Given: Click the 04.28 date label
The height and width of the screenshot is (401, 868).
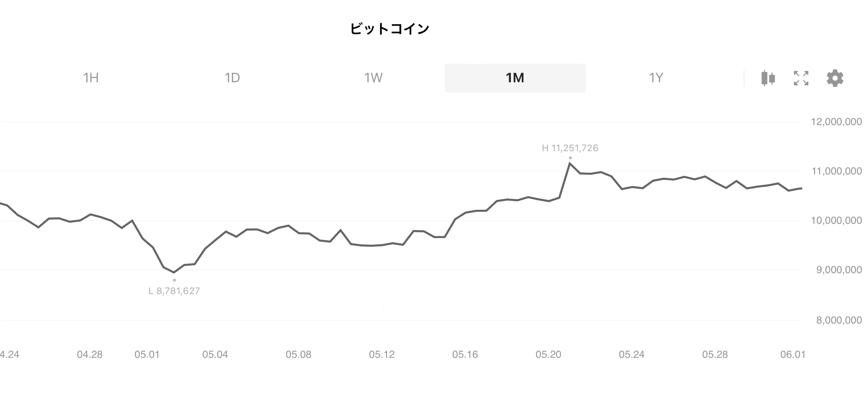Looking at the screenshot, I should pyautogui.click(x=90, y=355).
